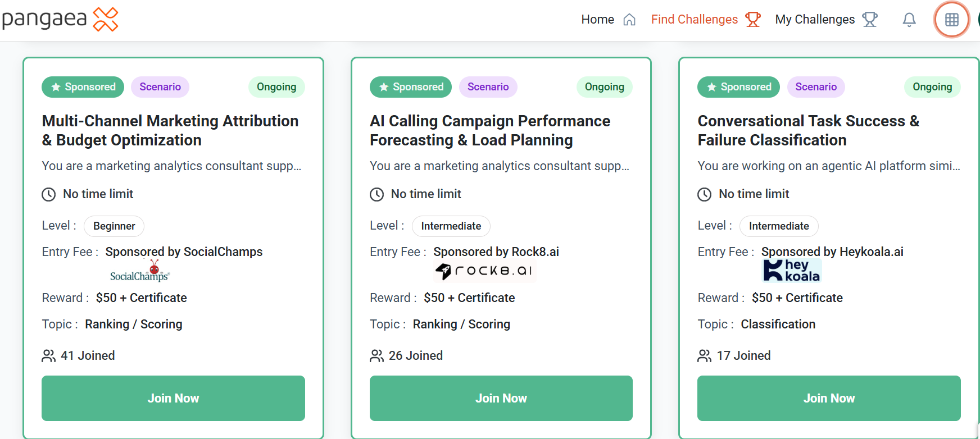980x439 pixels.
Task: Join the Conversational Task Success challenge
Action: (x=829, y=398)
